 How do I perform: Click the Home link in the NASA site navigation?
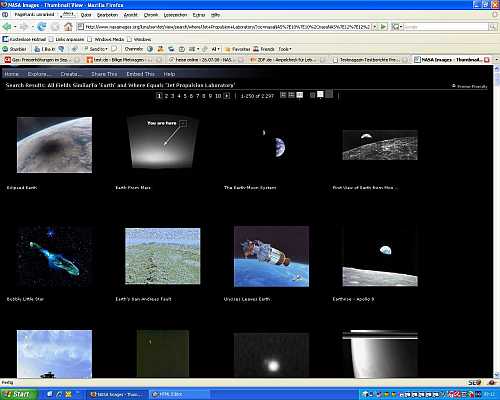click(11, 74)
